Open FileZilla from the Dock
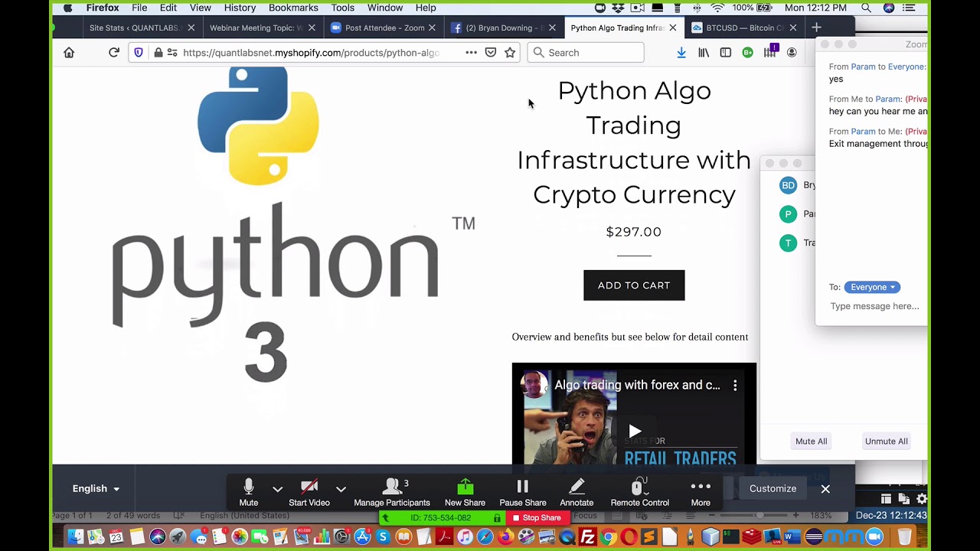980x551 pixels. 588,537
